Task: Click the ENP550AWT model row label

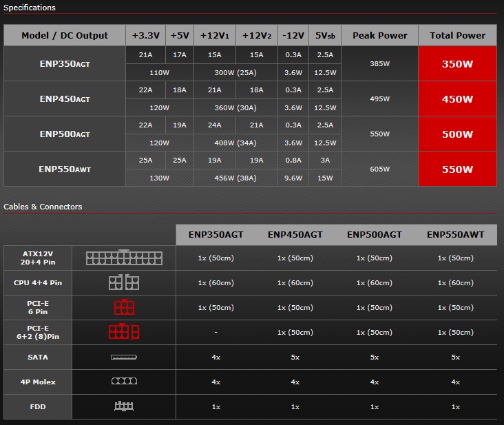Action: coord(65,169)
